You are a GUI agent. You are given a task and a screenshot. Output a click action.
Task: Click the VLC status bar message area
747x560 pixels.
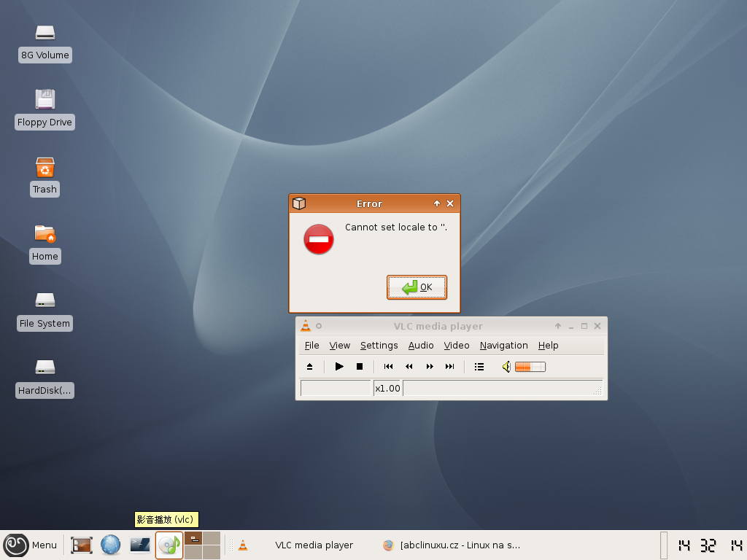click(x=503, y=388)
